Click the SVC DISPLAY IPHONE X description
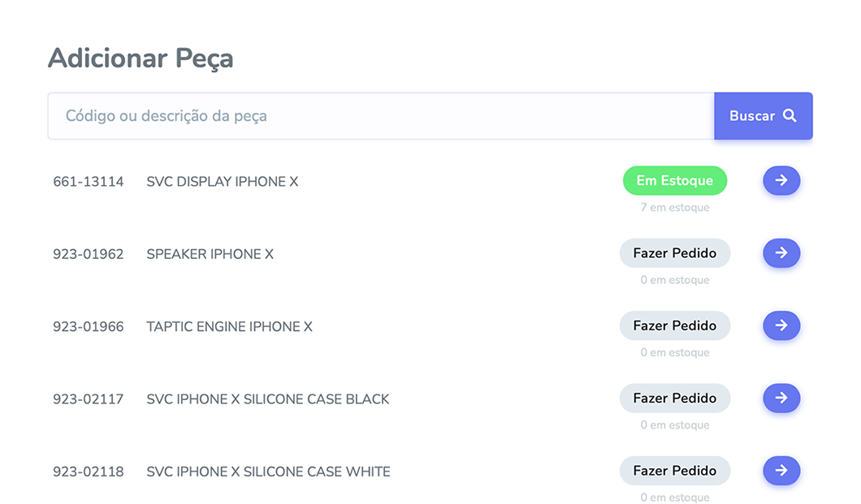 point(222,182)
